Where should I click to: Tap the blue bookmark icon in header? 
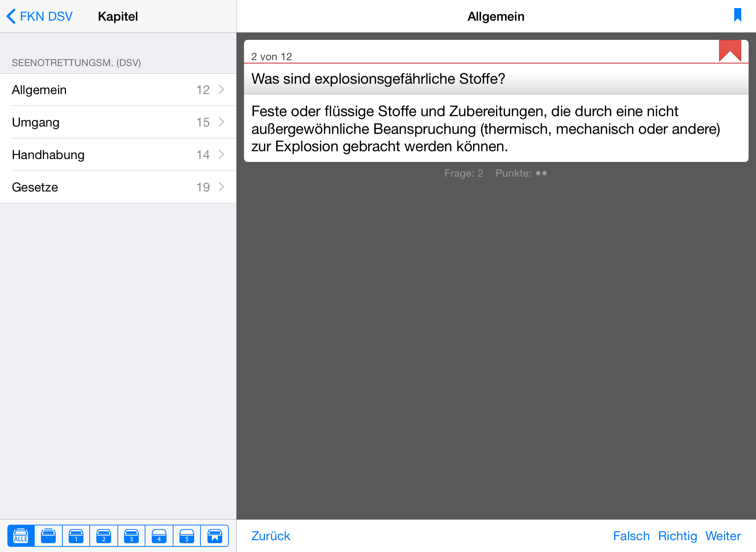point(738,15)
